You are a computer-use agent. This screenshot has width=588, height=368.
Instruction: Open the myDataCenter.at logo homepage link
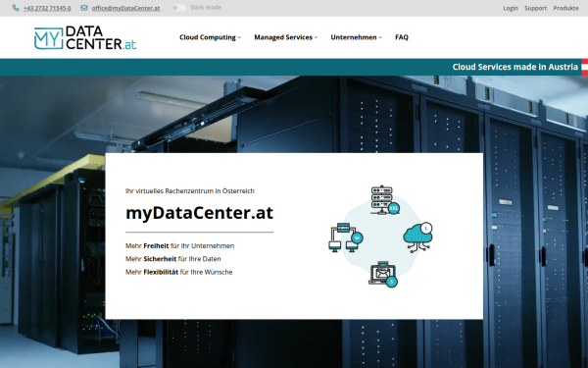pos(85,37)
